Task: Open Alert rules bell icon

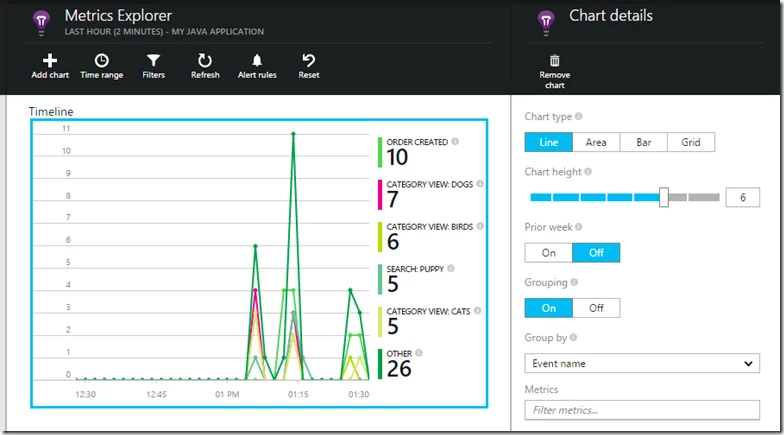Action: [257, 61]
